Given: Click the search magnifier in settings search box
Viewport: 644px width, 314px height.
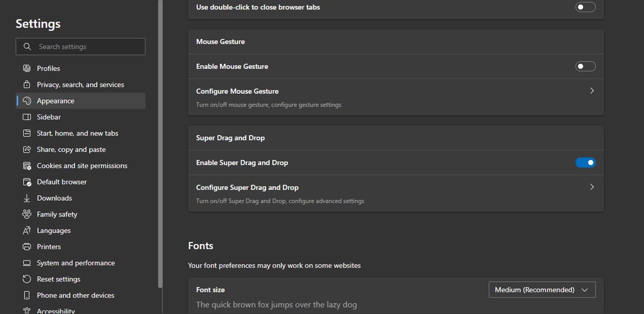Looking at the screenshot, I should [x=27, y=47].
